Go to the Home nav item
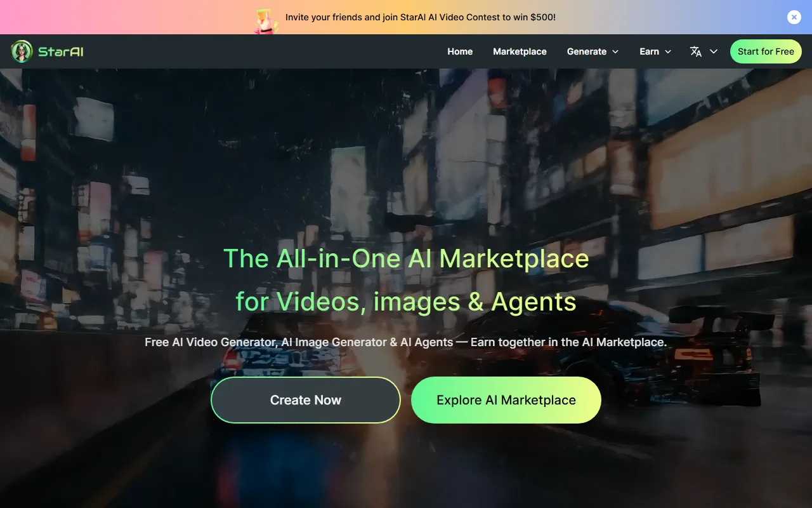The width and height of the screenshot is (812, 508). [460, 51]
